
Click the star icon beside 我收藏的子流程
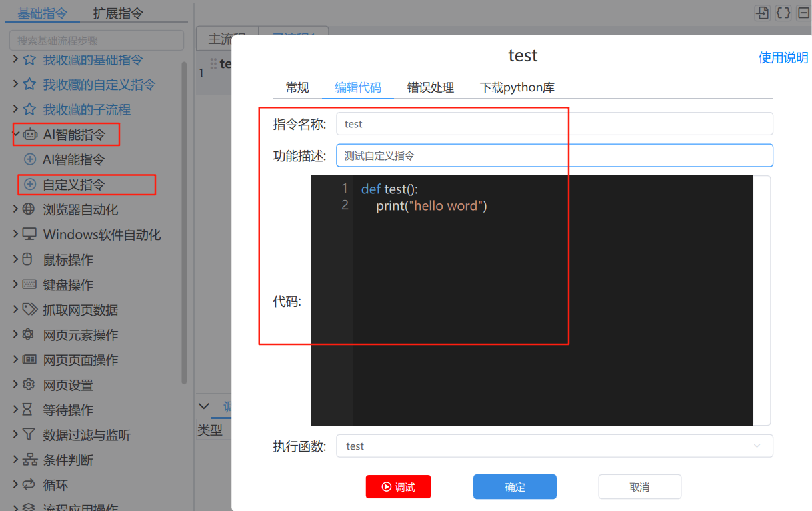pos(29,109)
